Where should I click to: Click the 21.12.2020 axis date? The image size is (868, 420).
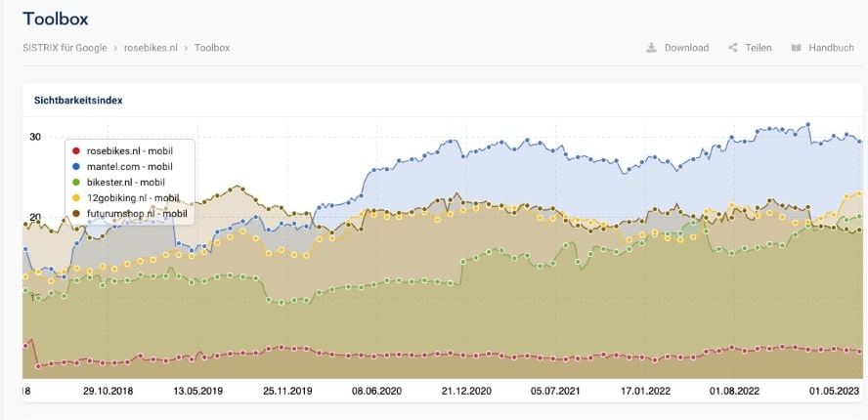pyautogui.click(x=466, y=392)
